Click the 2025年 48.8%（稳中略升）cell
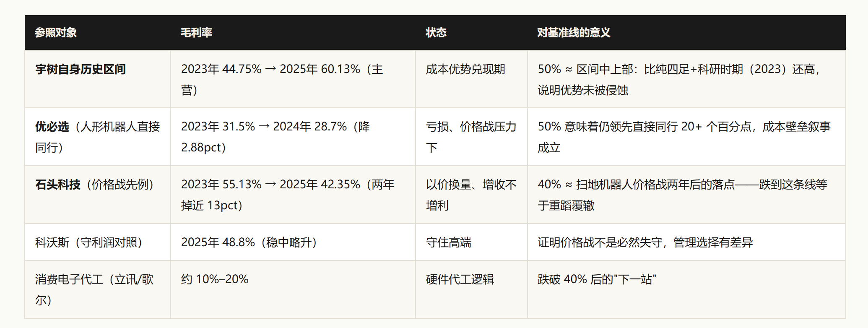The image size is (868, 328). coord(293,242)
